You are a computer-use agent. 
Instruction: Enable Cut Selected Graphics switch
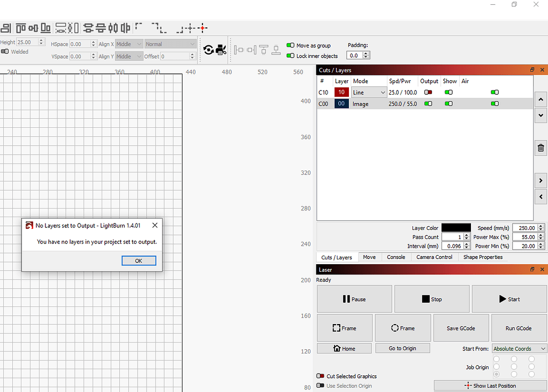point(320,376)
